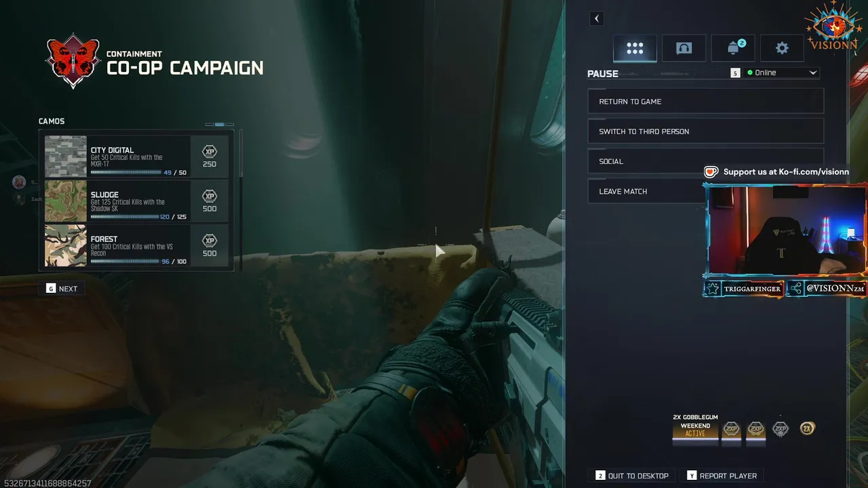This screenshot has height=488, width=868.
Task: Open the notifications bell tab
Action: coord(733,48)
